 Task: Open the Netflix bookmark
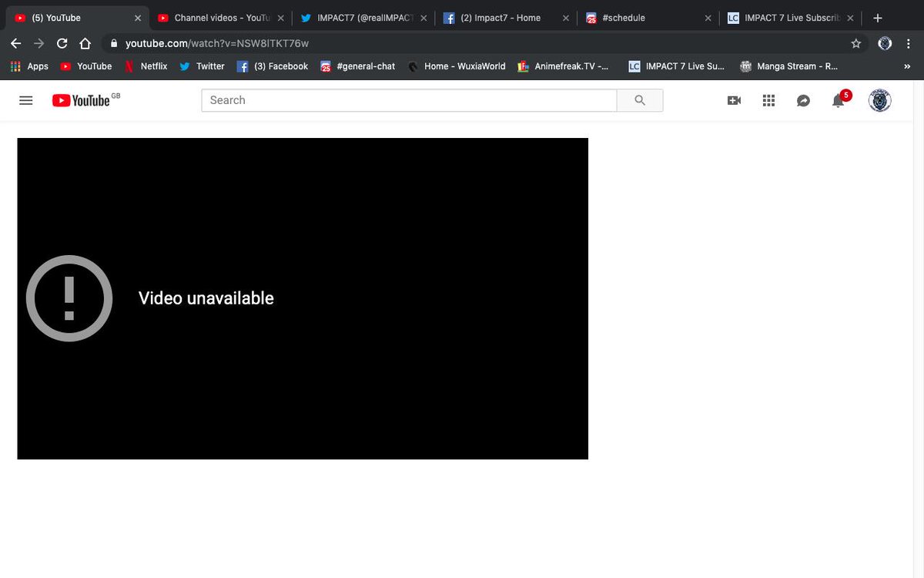coord(146,66)
